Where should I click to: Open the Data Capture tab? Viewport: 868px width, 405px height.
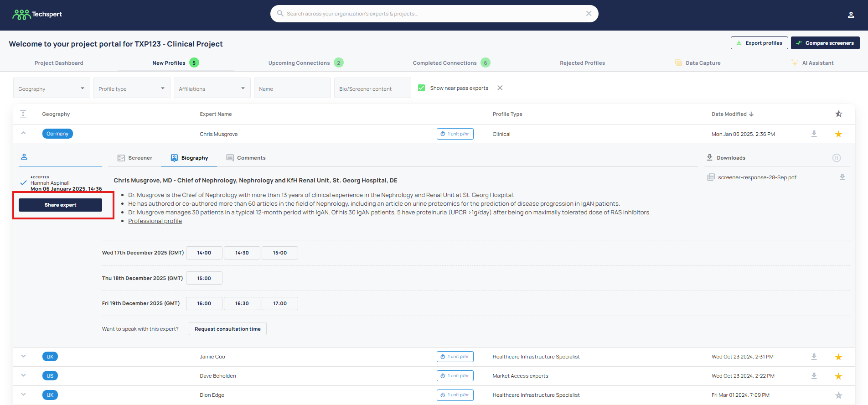[698, 63]
